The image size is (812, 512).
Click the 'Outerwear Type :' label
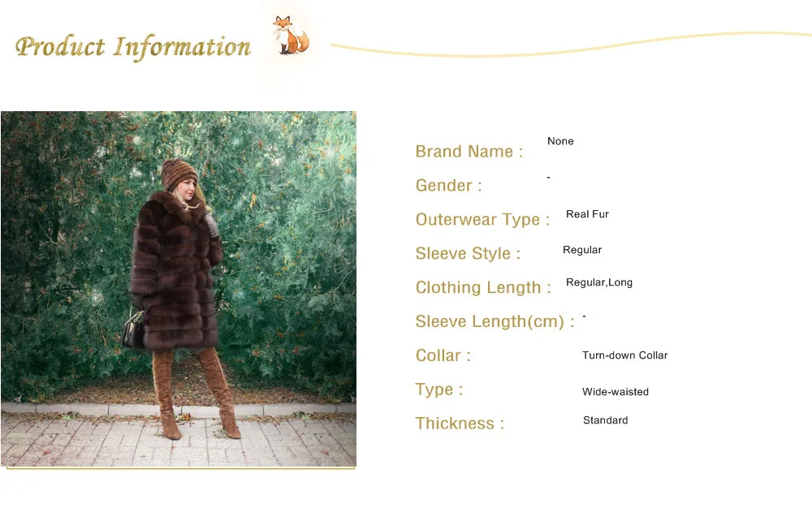482,220
